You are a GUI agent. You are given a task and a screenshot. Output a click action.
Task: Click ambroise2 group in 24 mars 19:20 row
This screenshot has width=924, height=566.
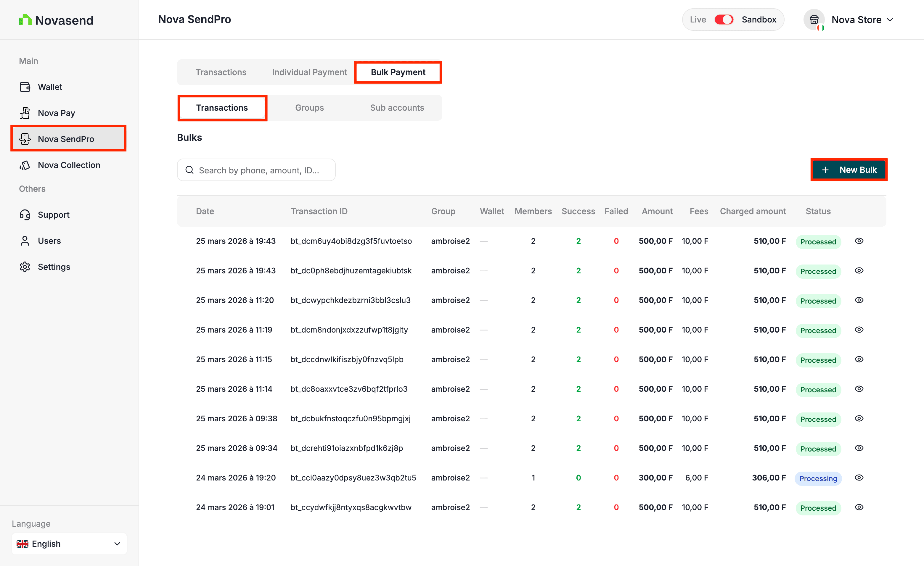tap(450, 478)
